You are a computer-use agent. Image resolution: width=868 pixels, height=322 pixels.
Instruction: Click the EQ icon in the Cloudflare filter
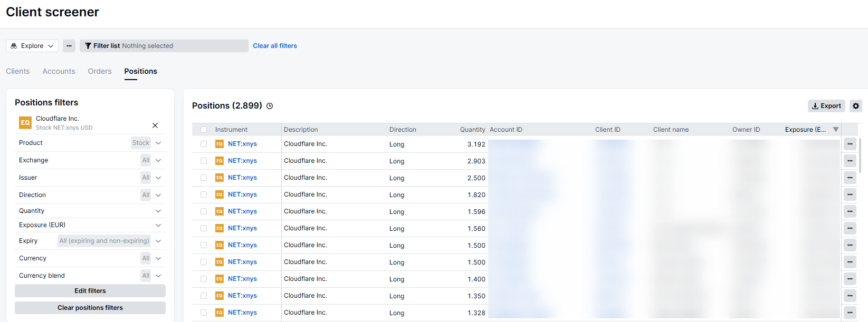[x=25, y=123]
